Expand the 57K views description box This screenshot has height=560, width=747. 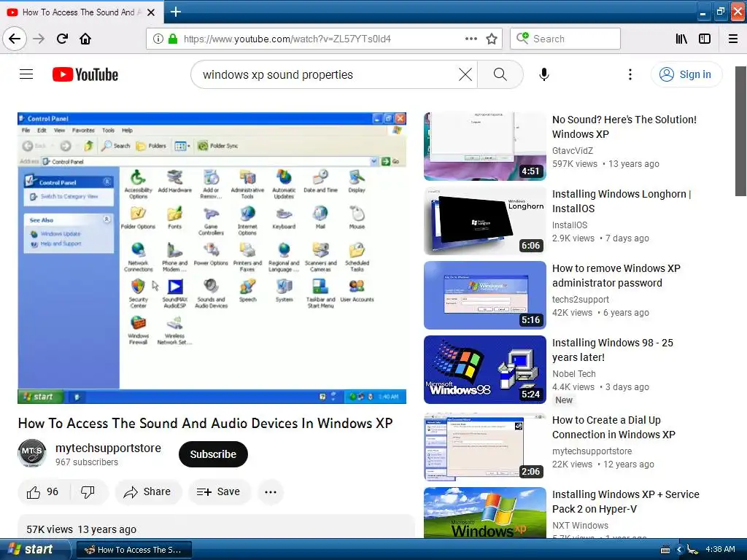pyautogui.click(x=216, y=526)
